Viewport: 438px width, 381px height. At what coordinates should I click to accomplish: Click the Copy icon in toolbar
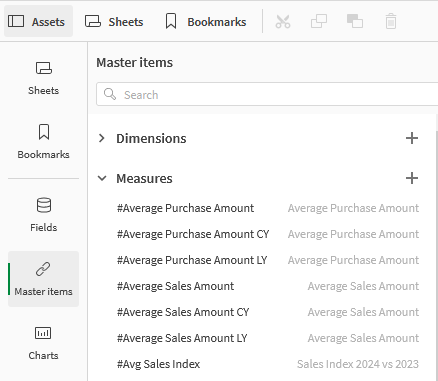coord(319,22)
